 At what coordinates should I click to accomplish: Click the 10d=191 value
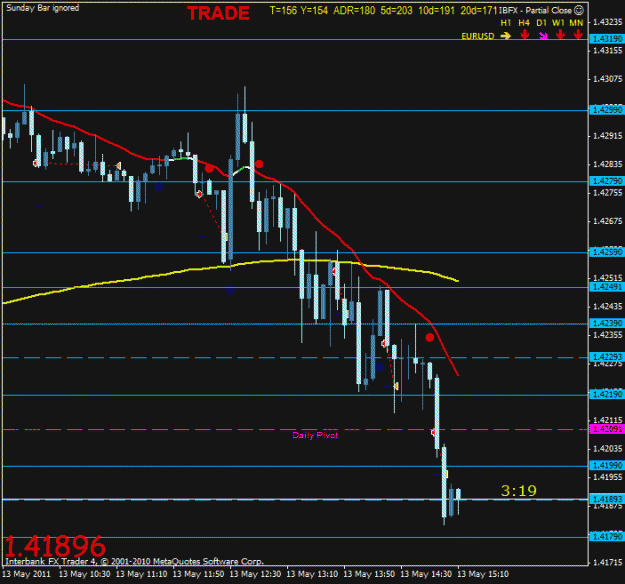point(436,10)
